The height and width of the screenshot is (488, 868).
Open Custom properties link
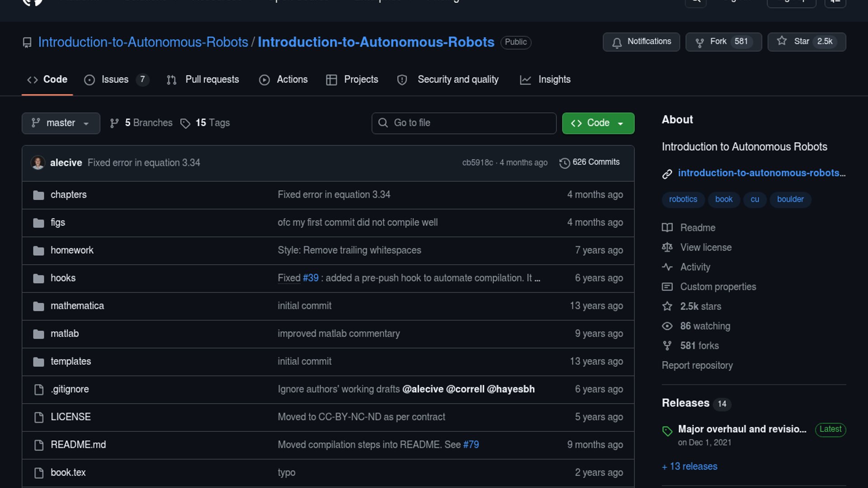718,287
